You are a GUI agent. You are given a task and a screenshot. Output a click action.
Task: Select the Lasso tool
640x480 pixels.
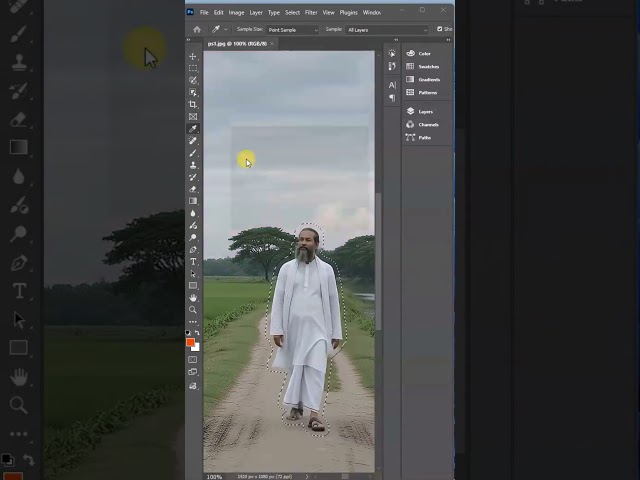point(193,80)
